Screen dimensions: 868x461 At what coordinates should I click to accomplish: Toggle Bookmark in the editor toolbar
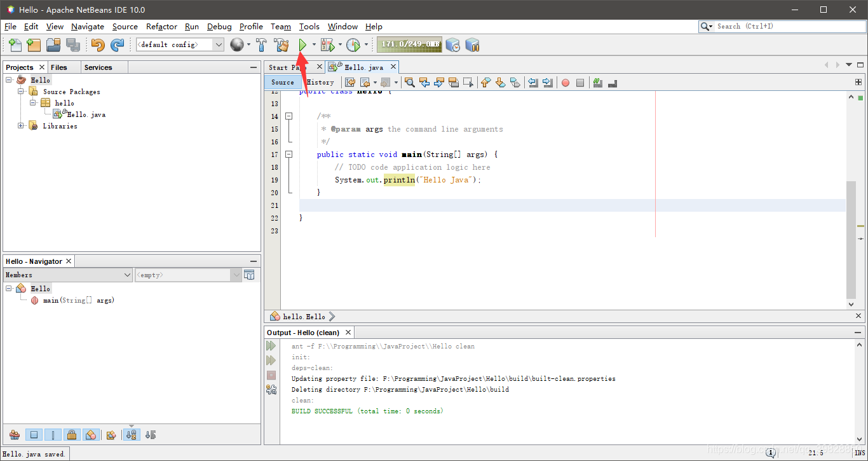(x=515, y=82)
